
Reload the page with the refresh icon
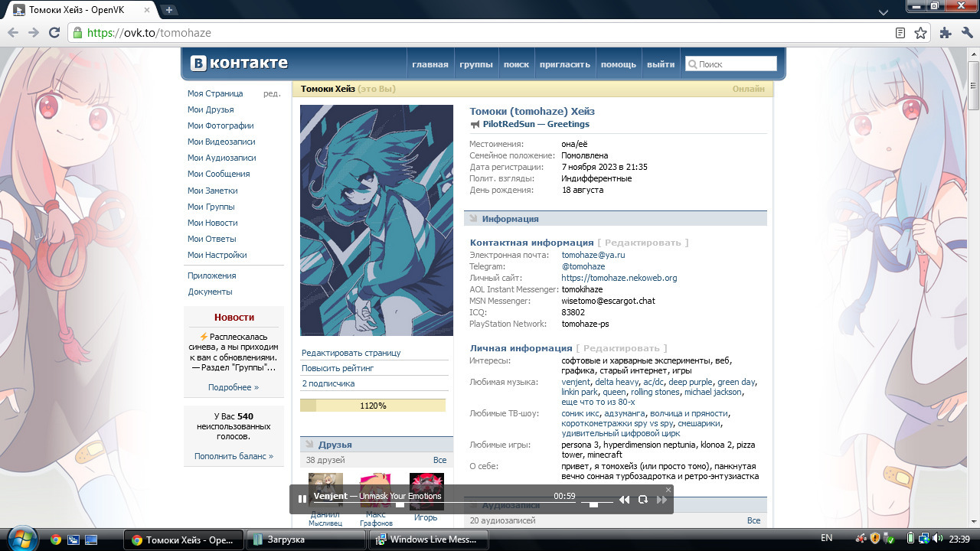(x=54, y=33)
